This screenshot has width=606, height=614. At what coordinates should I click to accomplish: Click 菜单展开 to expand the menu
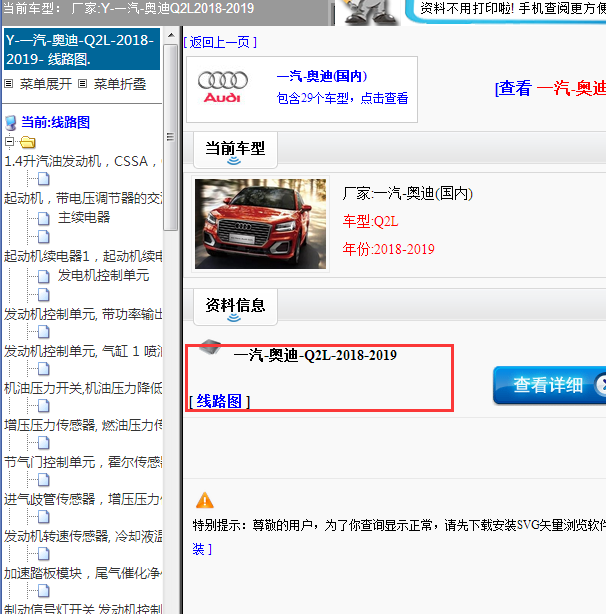click(x=46, y=84)
